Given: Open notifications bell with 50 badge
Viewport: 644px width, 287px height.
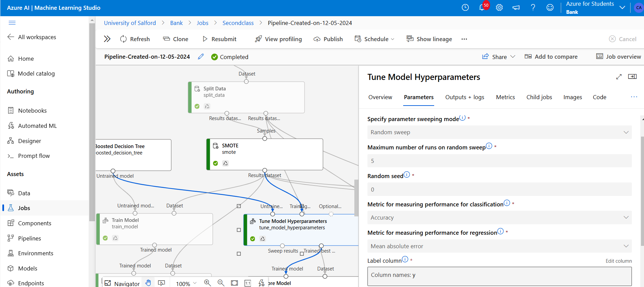Looking at the screenshot, I should [483, 7].
